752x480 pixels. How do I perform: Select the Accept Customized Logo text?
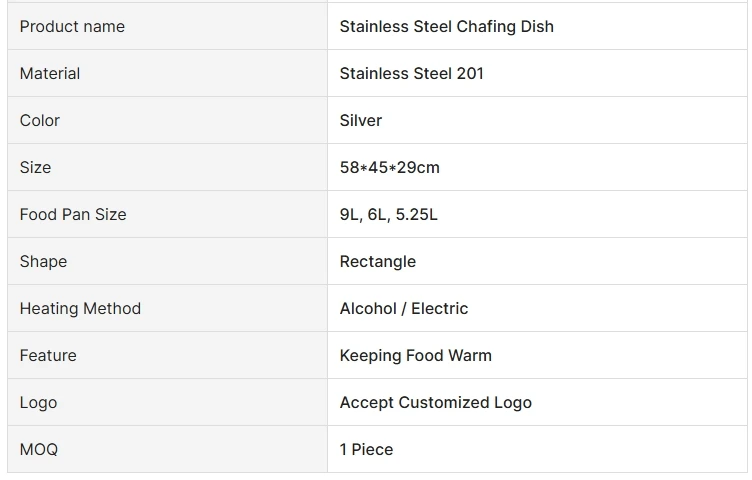pyautogui.click(x=435, y=403)
